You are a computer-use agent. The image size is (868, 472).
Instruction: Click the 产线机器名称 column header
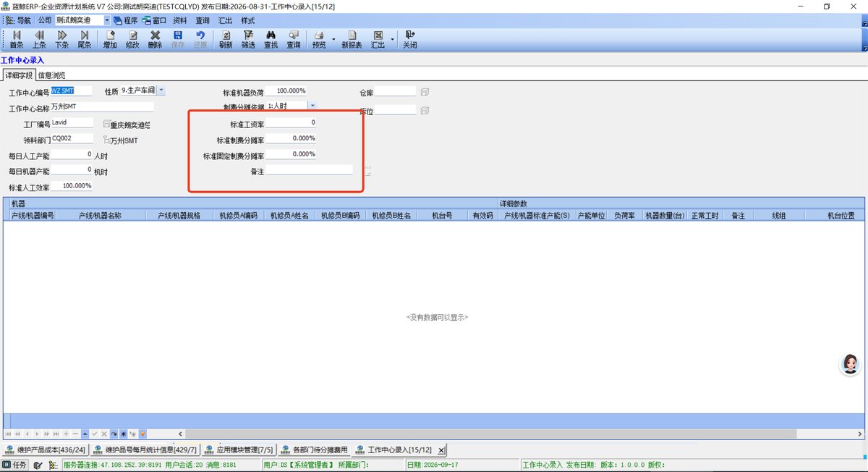point(100,215)
